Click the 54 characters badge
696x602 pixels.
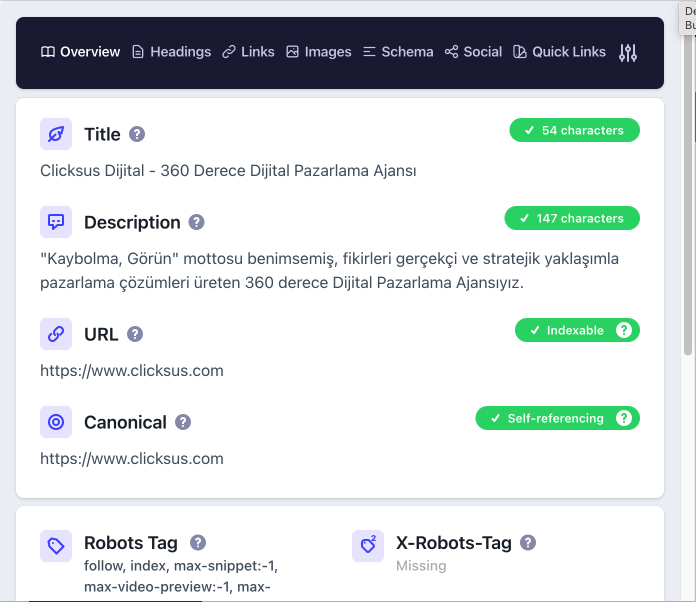[x=574, y=130]
